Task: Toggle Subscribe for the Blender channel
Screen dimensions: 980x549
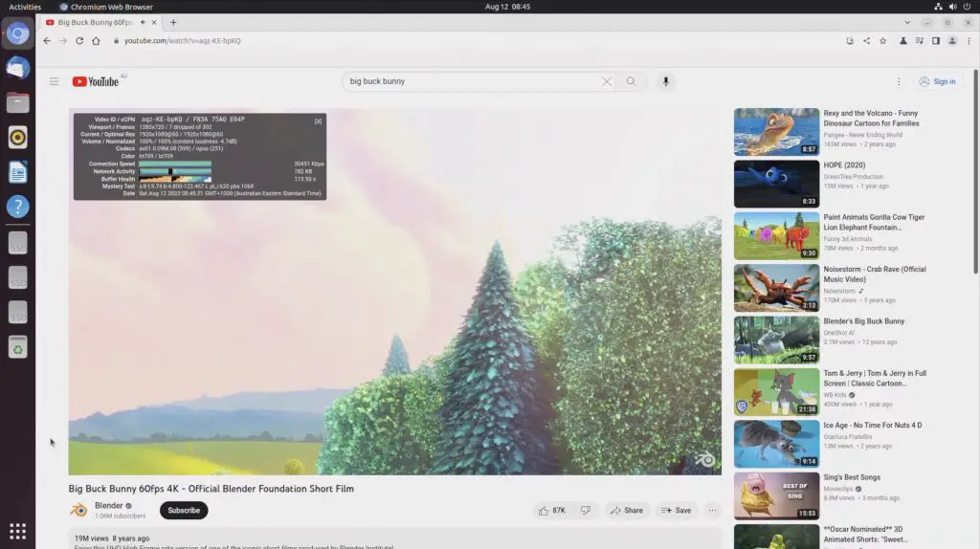Action: pos(184,511)
